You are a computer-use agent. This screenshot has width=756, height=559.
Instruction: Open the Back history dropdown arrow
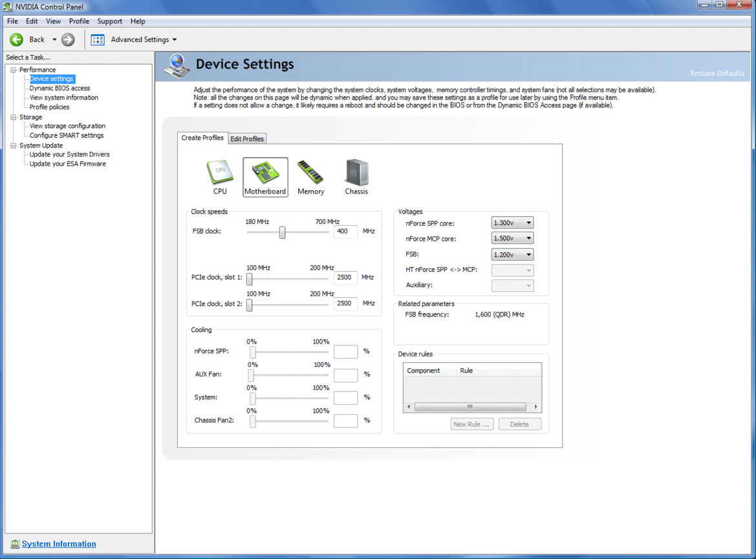coord(54,39)
